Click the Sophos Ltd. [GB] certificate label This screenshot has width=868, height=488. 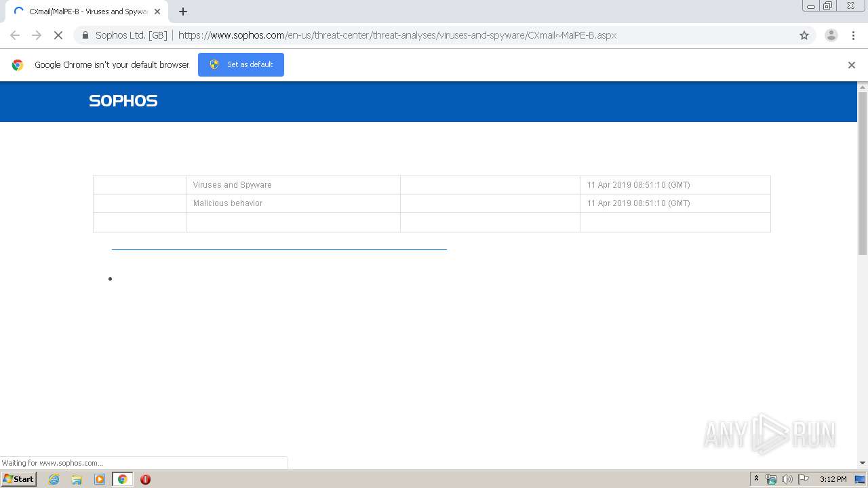131,35
